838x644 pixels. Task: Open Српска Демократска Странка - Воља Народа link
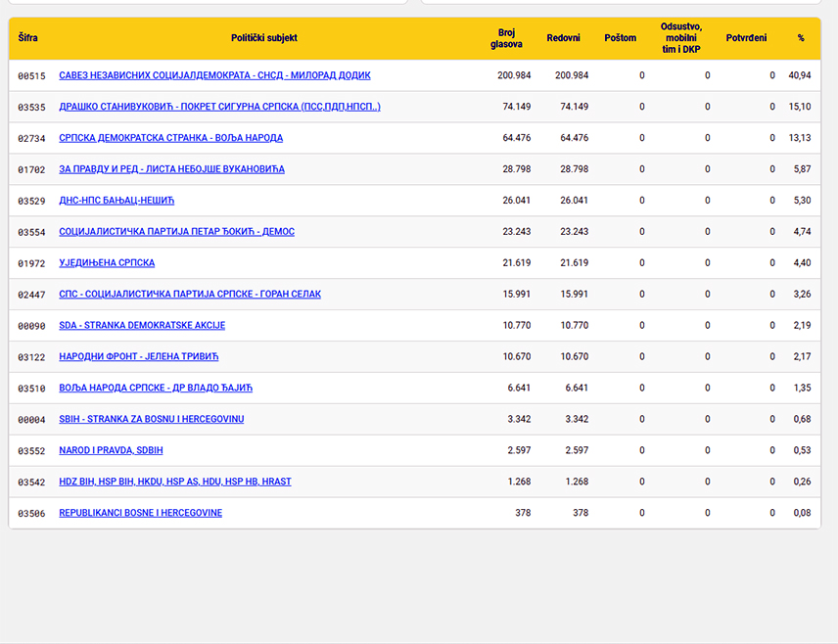coord(171,138)
